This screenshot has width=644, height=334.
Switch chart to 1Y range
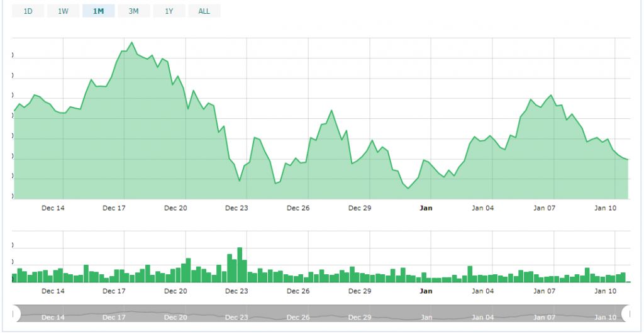[169, 11]
